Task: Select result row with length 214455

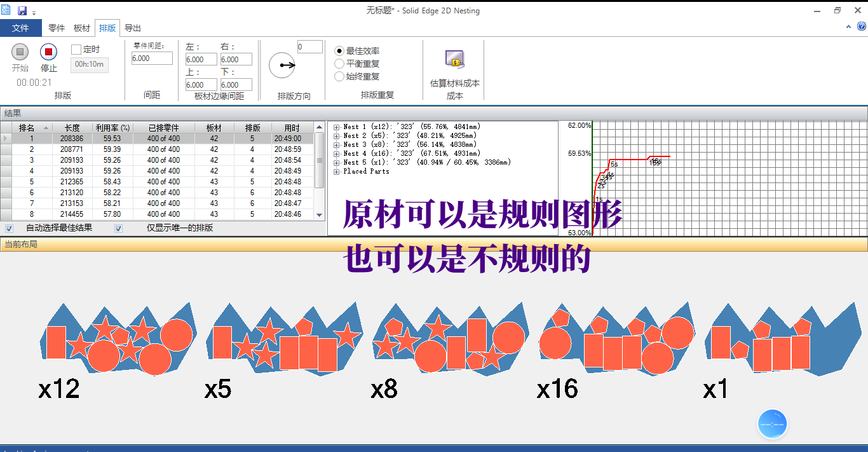Action: pos(157,214)
